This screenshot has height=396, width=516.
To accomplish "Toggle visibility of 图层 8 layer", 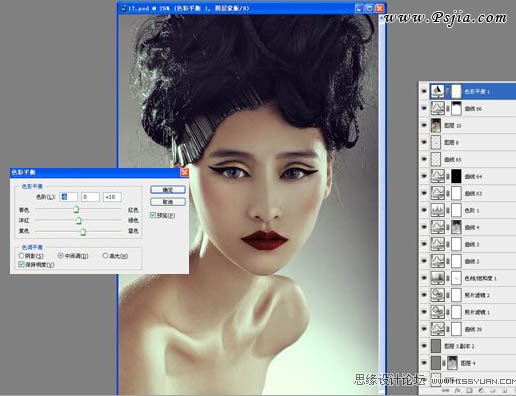I will point(424,142).
